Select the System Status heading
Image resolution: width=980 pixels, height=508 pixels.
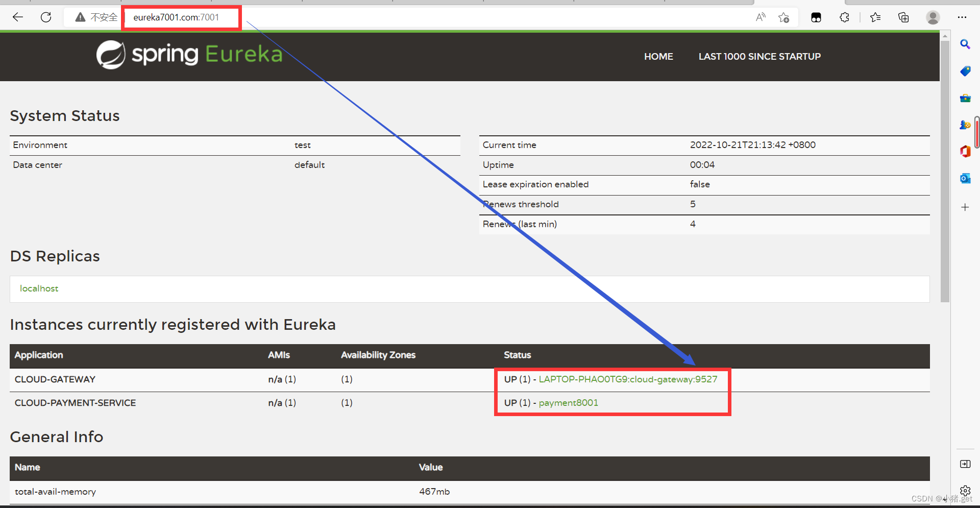tap(65, 116)
